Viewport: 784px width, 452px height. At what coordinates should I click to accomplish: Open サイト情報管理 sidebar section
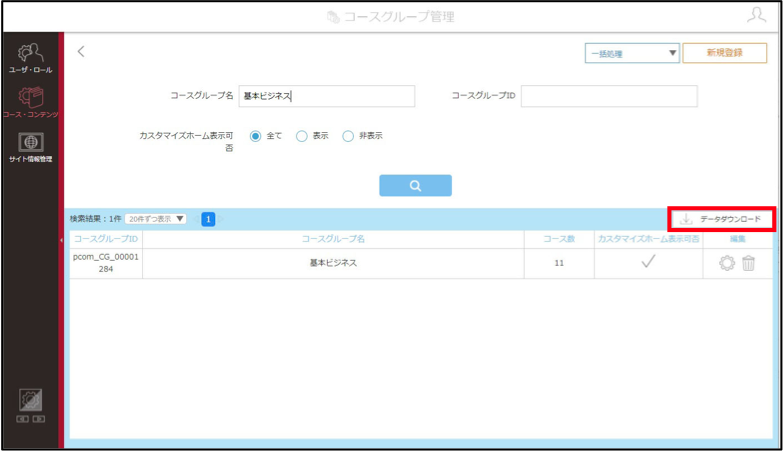click(x=30, y=147)
